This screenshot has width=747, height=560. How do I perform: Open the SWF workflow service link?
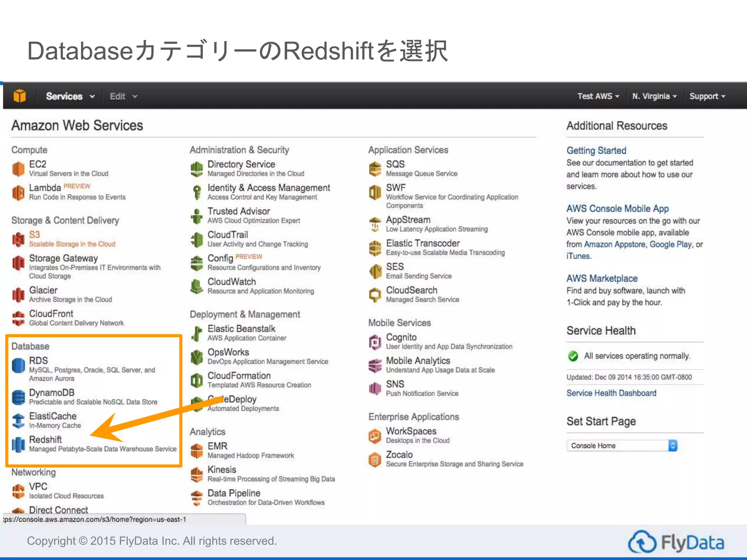396,187
